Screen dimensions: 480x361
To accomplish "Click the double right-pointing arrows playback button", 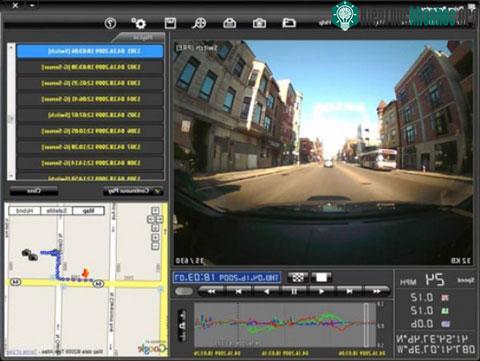I will (376, 291).
